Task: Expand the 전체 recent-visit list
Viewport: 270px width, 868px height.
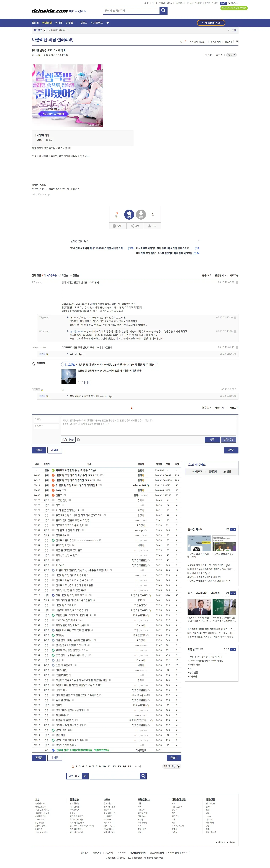Action: tap(234, 30)
